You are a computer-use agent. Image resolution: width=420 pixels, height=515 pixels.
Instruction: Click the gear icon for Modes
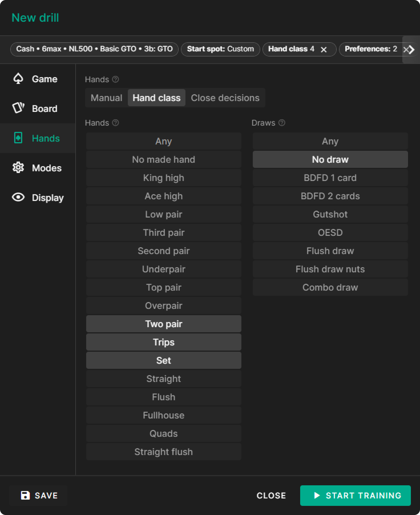[x=18, y=168]
